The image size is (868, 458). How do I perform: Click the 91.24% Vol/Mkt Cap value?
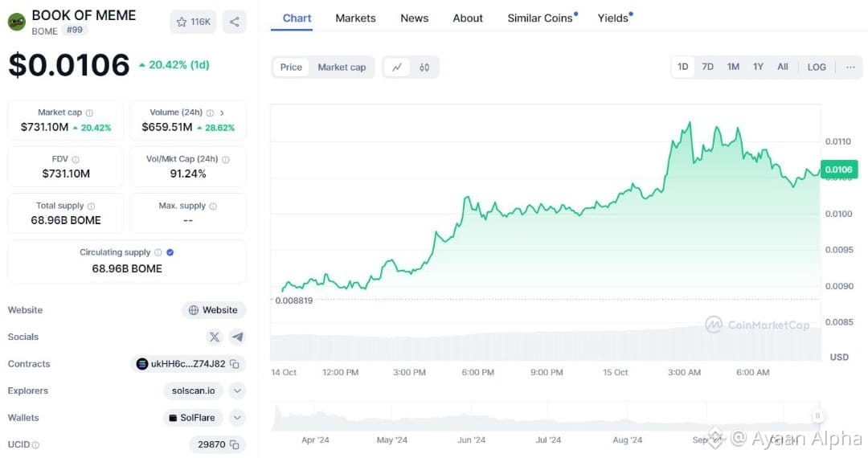188,174
